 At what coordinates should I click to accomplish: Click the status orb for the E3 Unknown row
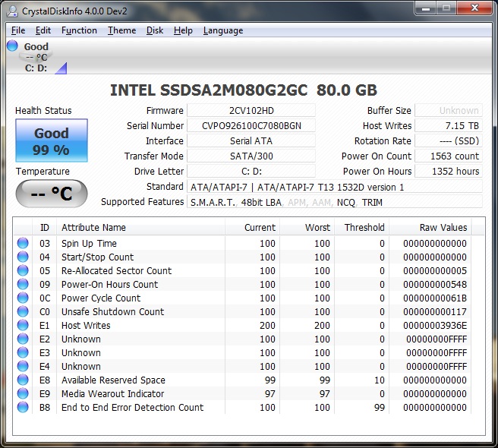click(x=23, y=352)
